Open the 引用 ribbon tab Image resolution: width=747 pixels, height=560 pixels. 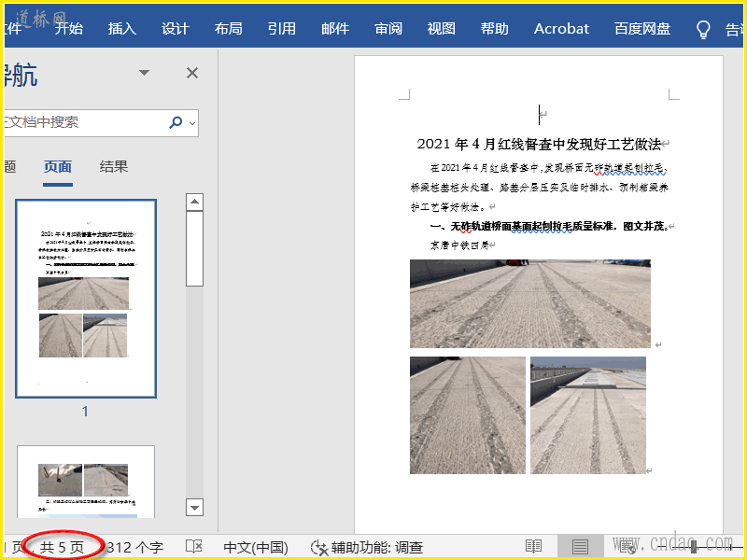click(x=282, y=29)
